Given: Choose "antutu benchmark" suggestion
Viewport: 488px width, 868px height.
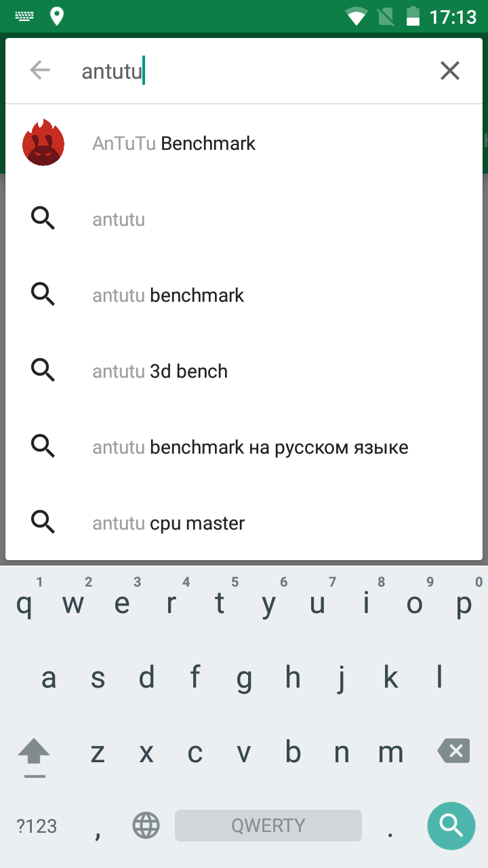Looking at the screenshot, I should coord(168,296).
